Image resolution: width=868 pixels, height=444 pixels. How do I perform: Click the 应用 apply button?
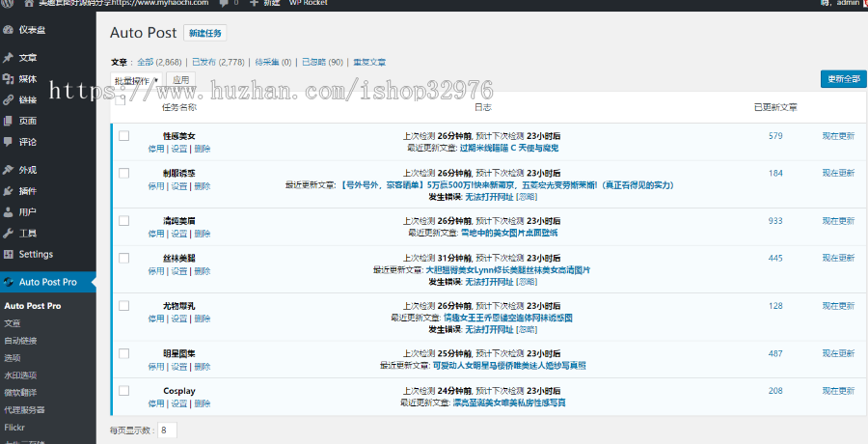pos(180,80)
